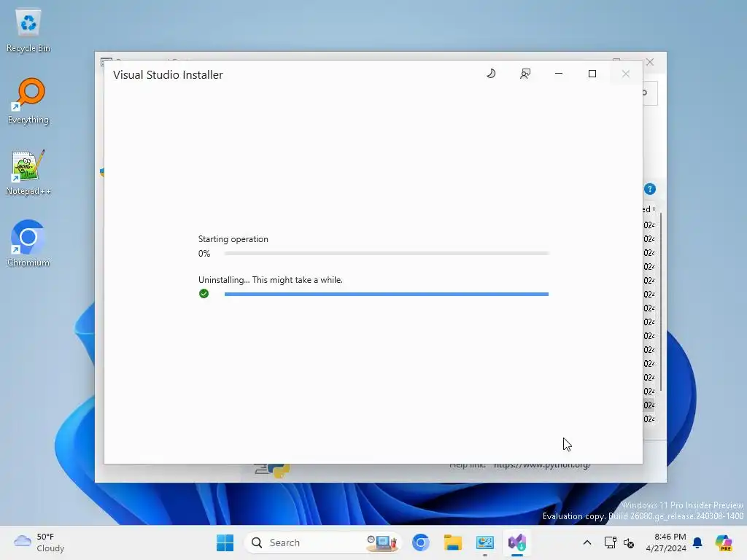This screenshot has width=747, height=560.
Task: Open the network status tray icon
Action: (610, 542)
